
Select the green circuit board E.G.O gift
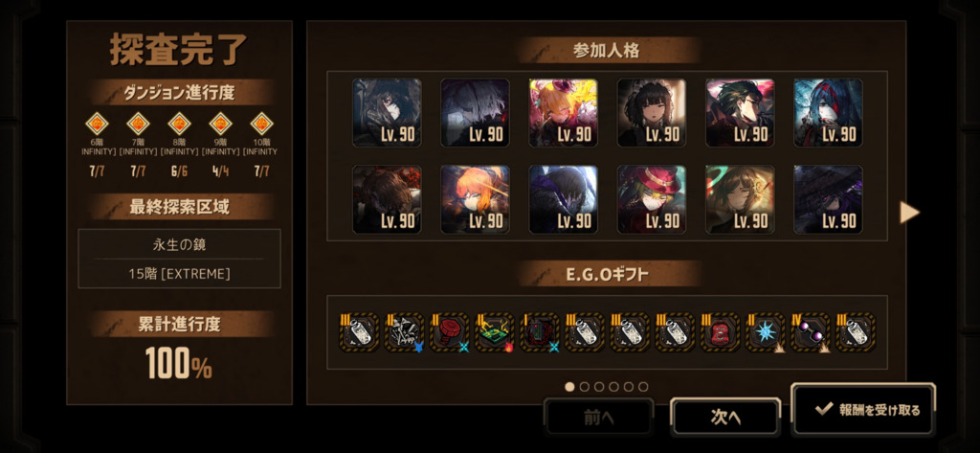(x=495, y=332)
